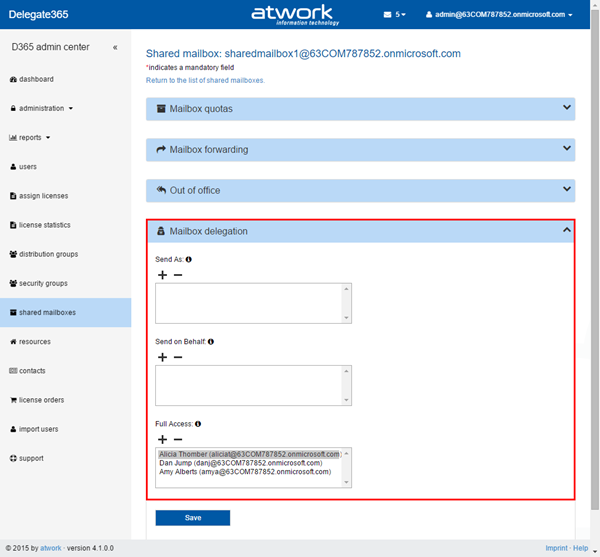
Task: Click the info icon beside Full Access
Action: [x=197, y=424]
